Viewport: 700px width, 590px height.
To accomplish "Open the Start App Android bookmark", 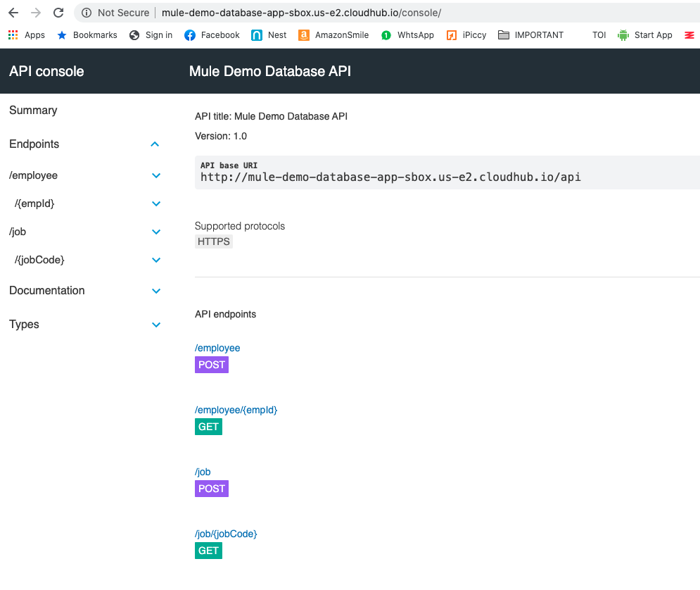I will pyautogui.click(x=644, y=35).
